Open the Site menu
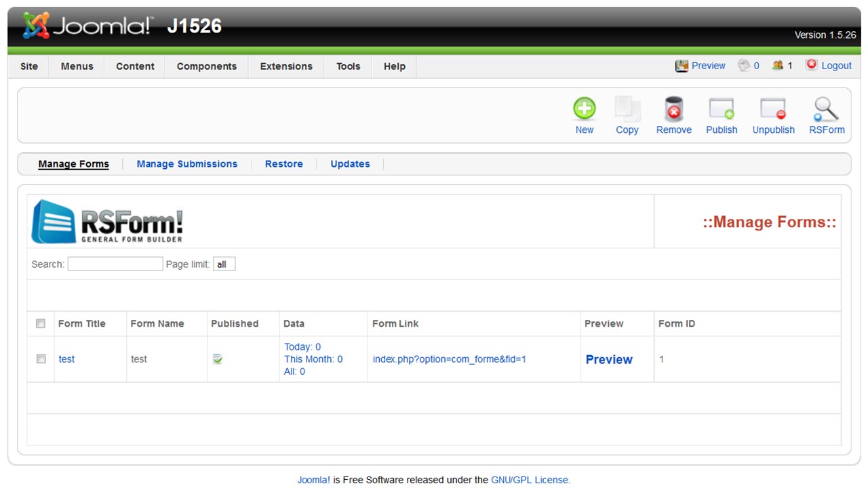The image size is (868, 488). point(29,66)
